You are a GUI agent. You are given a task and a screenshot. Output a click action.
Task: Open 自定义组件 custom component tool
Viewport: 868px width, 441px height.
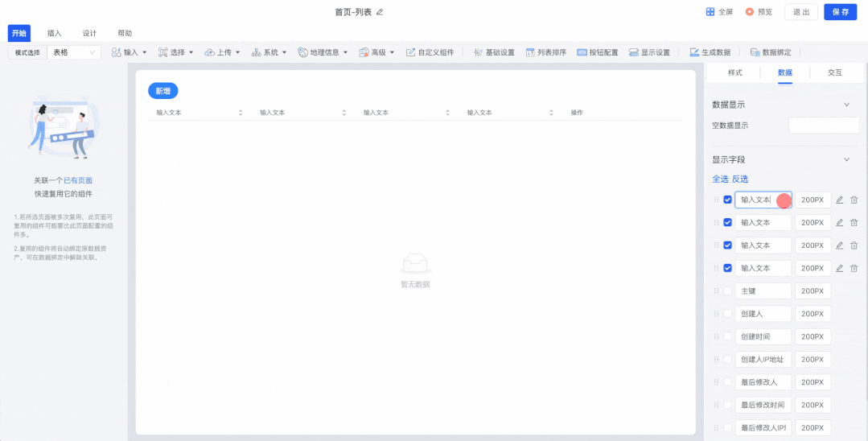[x=430, y=52]
